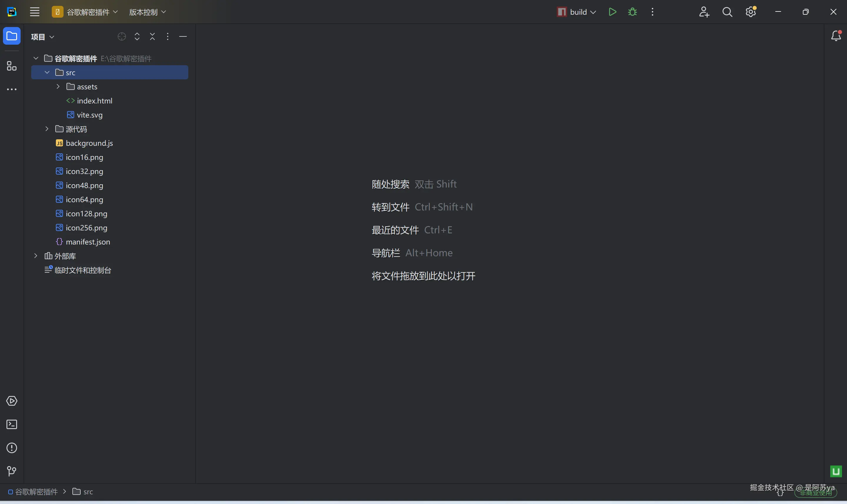Image resolution: width=847 pixels, height=504 pixels.
Task: Click src in the bottom breadcrumb
Action: (x=88, y=492)
